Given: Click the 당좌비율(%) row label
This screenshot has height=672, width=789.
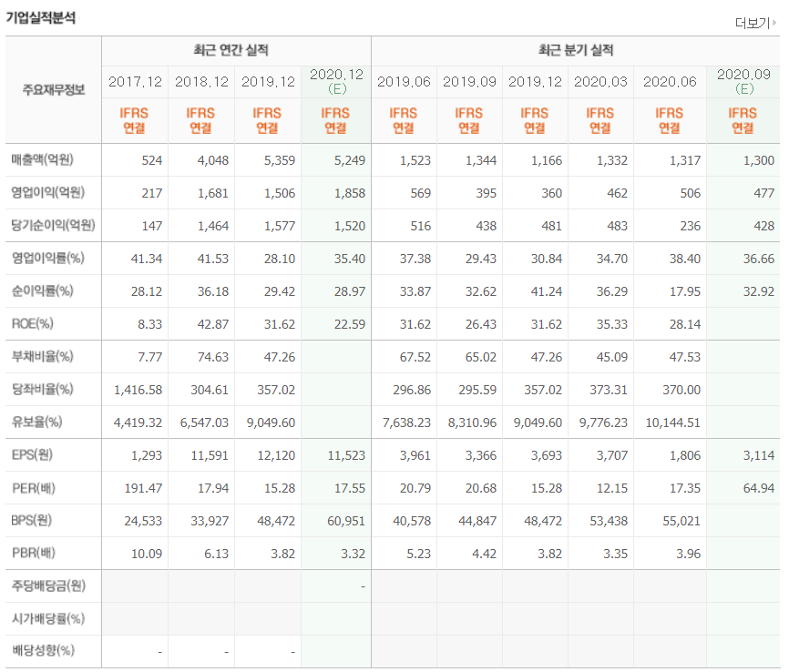Looking at the screenshot, I should coord(42,390).
